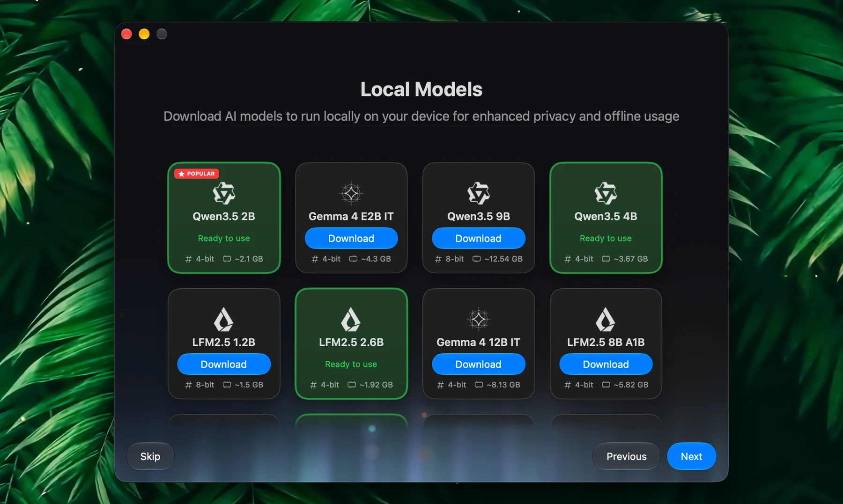Click the Gemma 4 12B IT model name
Viewport: 843px width, 504px height.
(479, 342)
